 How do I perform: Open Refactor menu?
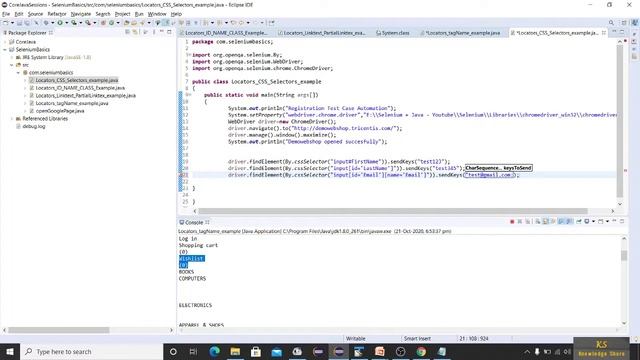click(x=57, y=14)
